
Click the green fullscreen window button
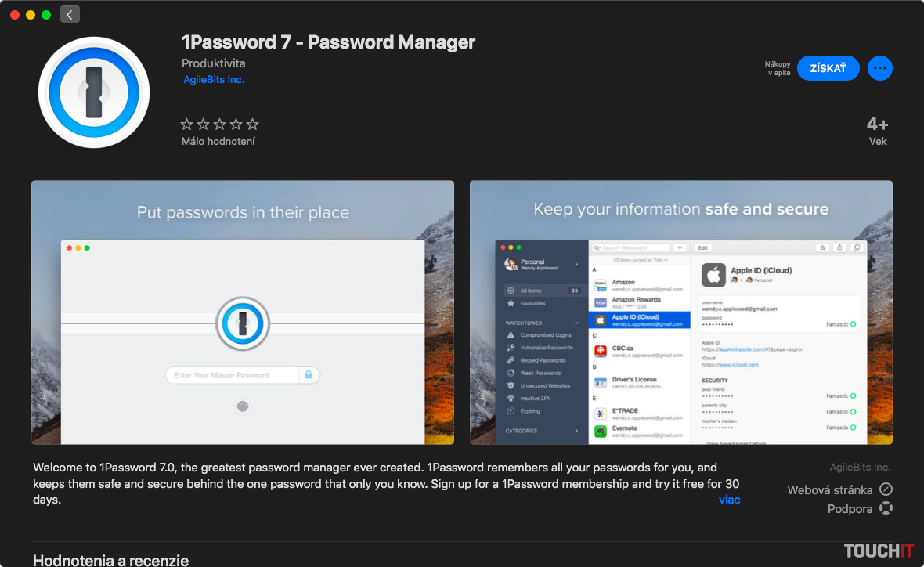[x=46, y=15]
